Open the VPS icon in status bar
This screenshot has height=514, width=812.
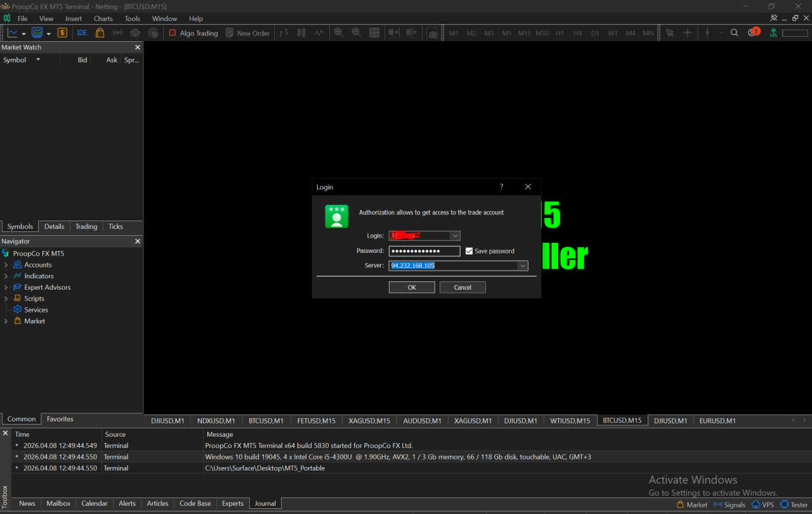[x=763, y=504]
